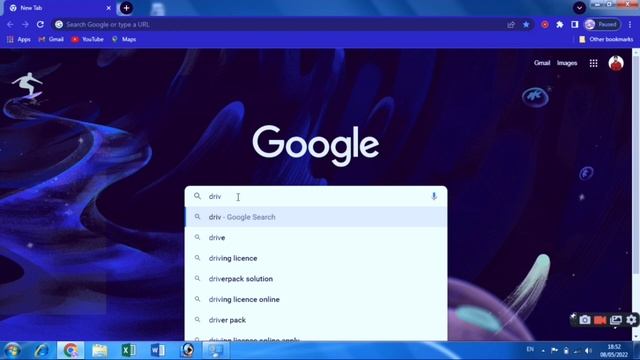Start voice search with microphone icon

click(434, 196)
